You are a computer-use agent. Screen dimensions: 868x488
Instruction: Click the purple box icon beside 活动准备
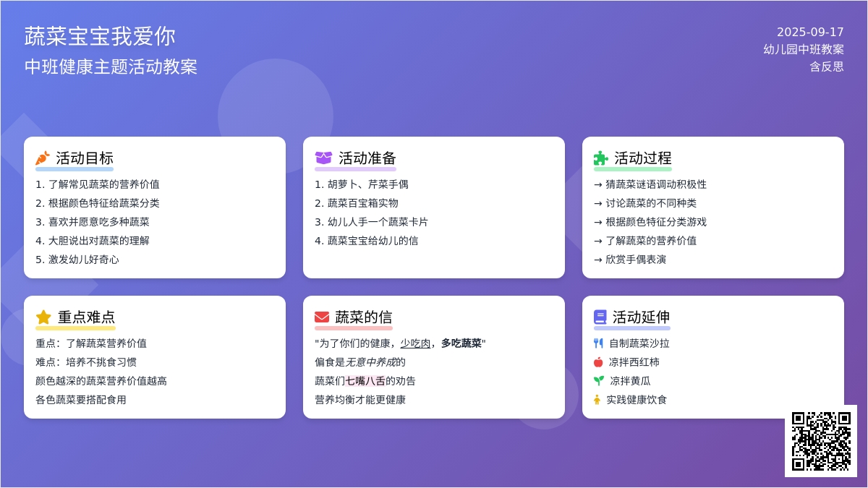click(323, 158)
